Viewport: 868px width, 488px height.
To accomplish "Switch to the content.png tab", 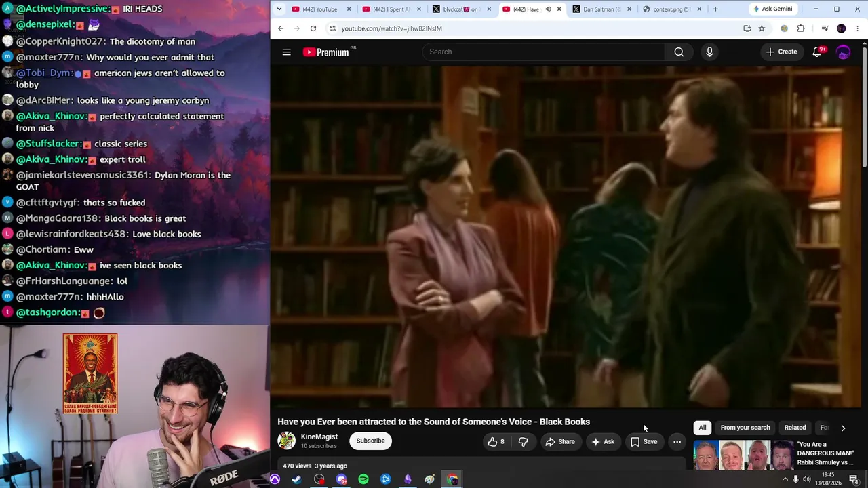I will (671, 9).
